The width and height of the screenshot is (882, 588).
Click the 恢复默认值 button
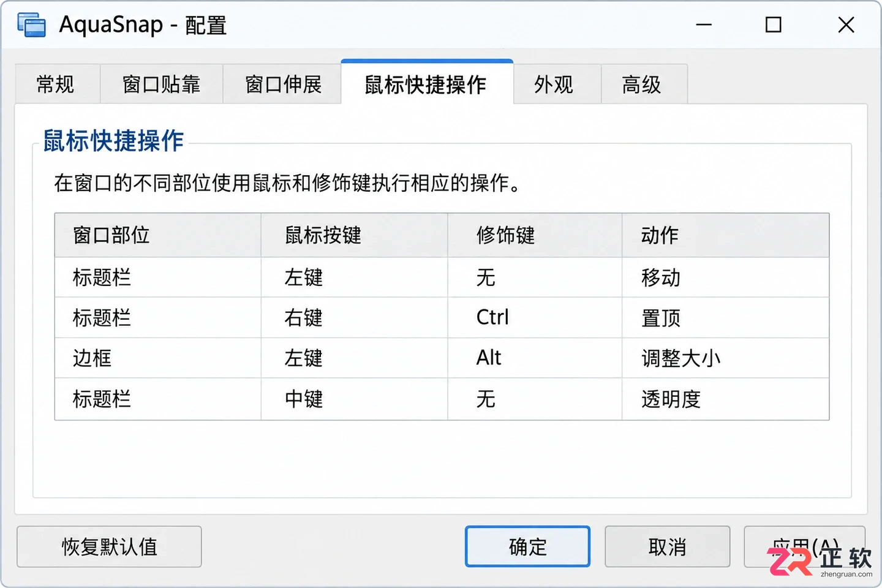[x=109, y=546]
